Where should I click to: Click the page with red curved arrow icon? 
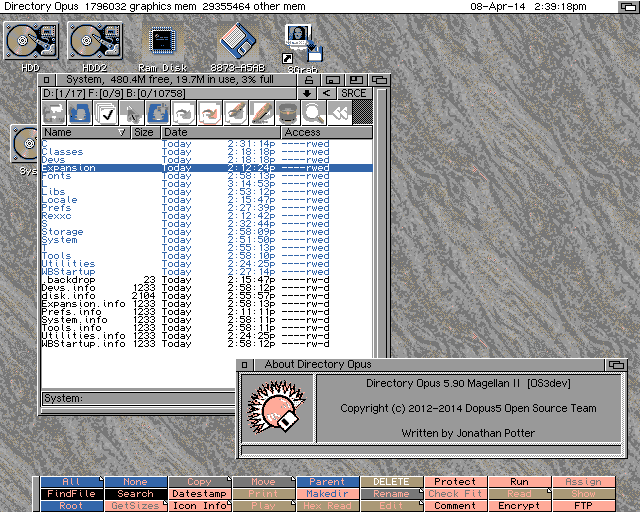point(210,113)
